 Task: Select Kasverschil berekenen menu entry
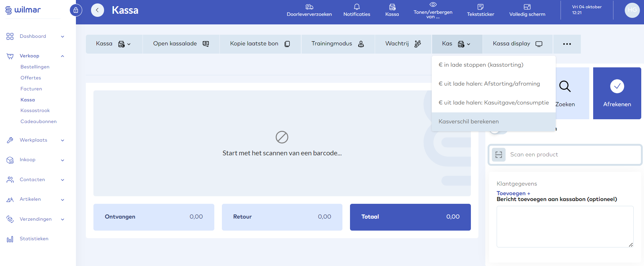(x=468, y=122)
